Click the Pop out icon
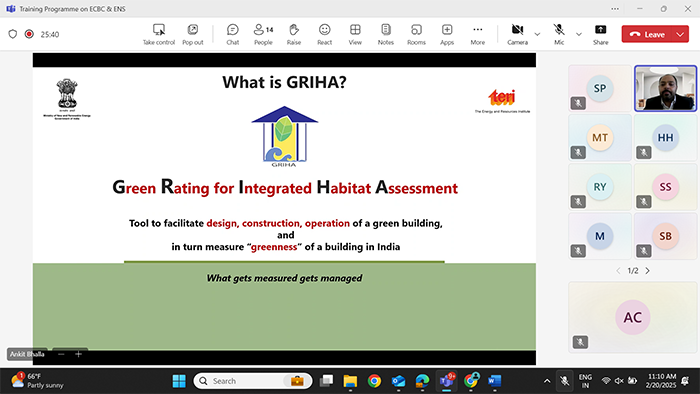Viewport: 700px width, 394px height. [x=193, y=34]
